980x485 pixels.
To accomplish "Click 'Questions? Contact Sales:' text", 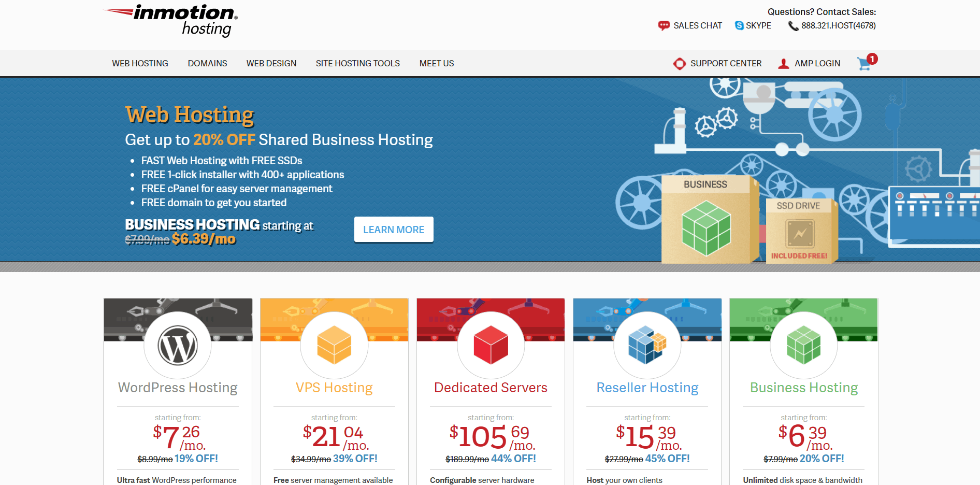I will pos(822,12).
